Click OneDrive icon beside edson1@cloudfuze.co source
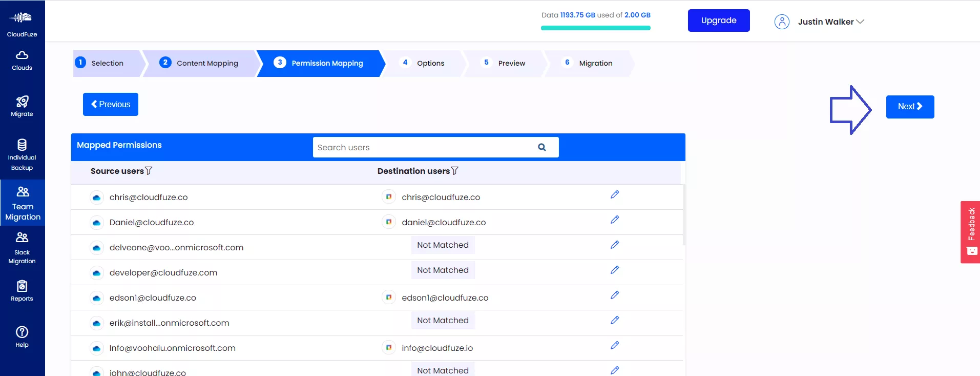The width and height of the screenshot is (980, 376). (96, 298)
